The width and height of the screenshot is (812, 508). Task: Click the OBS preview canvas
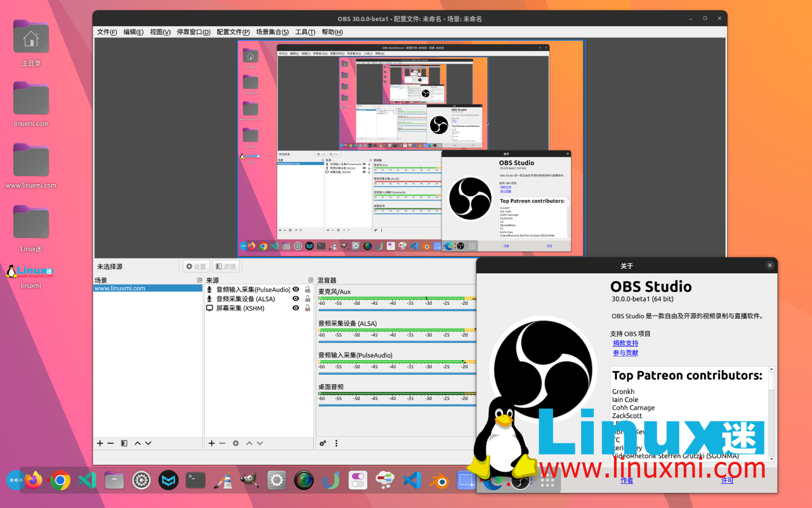pos(411,148)
